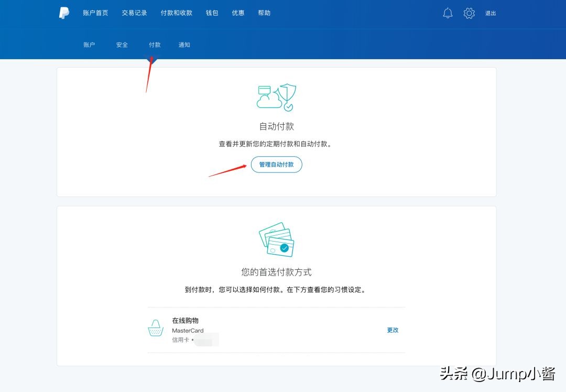Click the shopping basket icon beside 在线购物
Viewport: 566px width, 392px height.
(155, 328)
